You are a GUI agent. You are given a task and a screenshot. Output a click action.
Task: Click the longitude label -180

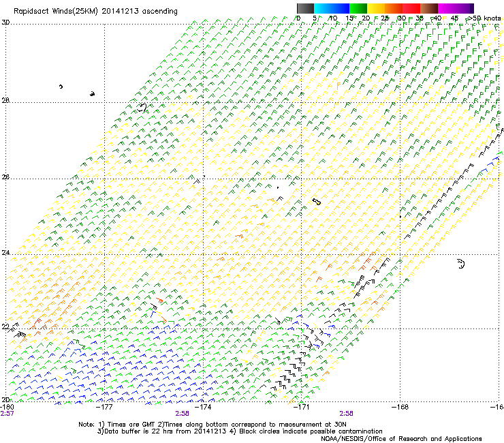click(x=7, y=407)
